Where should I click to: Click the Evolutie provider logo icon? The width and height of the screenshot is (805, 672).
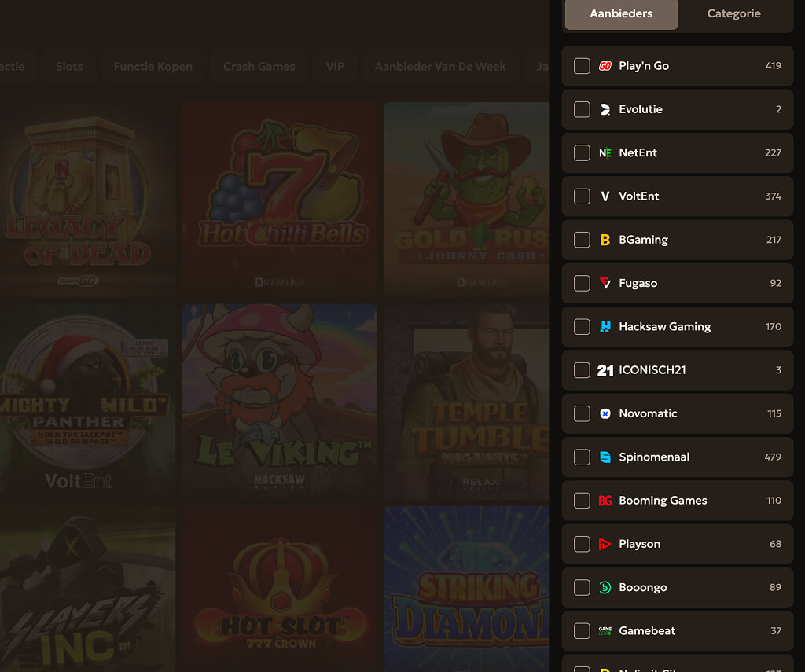pos(605,109)
